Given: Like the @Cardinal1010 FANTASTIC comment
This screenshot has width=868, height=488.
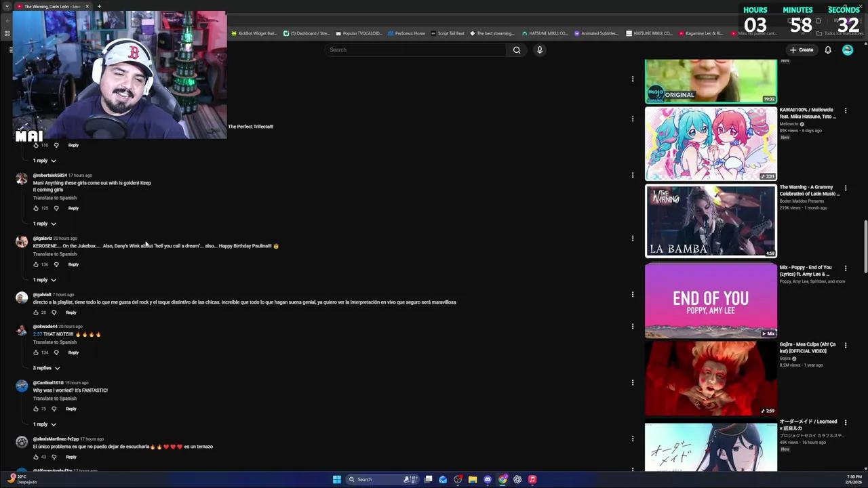Looking at the screenshot, I should pos(36,409).
